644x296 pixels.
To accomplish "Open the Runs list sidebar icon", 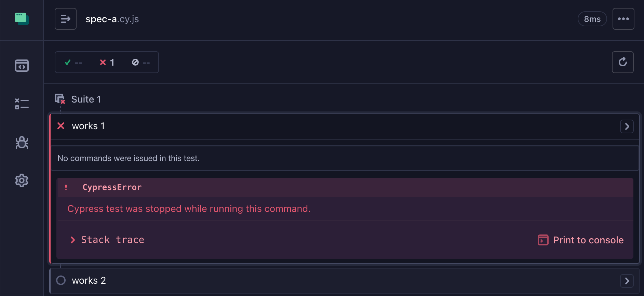I will click(x=22, y=104).
